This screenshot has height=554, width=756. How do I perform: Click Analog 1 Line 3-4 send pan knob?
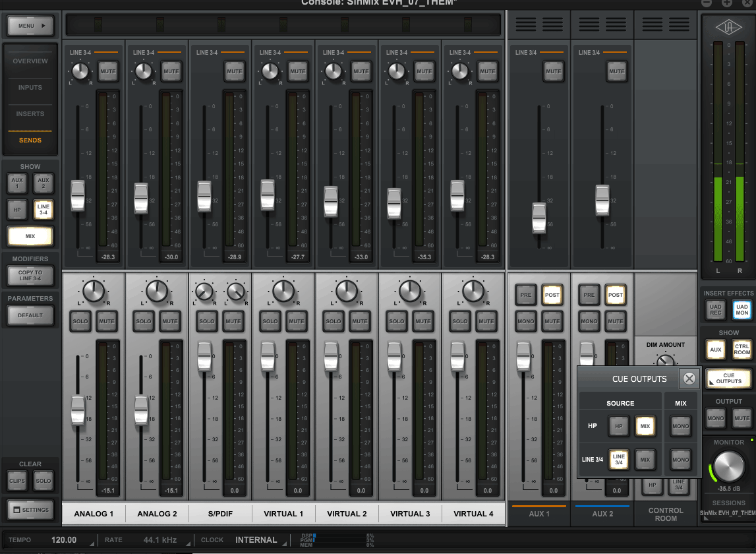[x=80, y=71]
